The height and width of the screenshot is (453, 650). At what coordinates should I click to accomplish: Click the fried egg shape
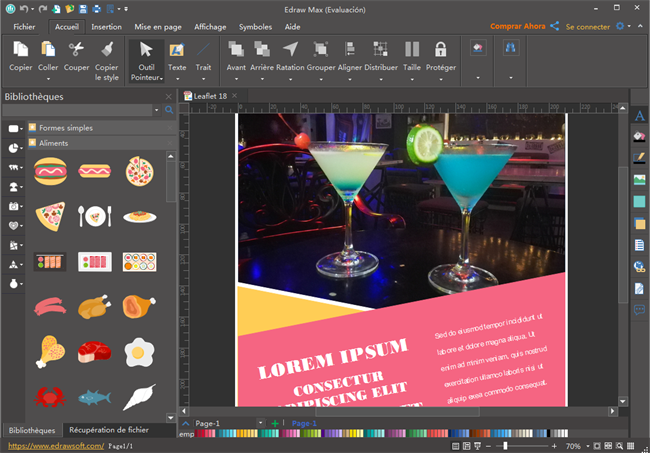139,351
